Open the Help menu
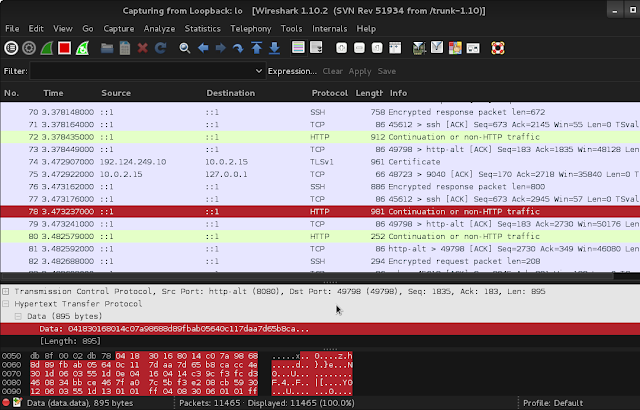Image resolution: width=640 pixels, height=410 pixels. point(366,29)
